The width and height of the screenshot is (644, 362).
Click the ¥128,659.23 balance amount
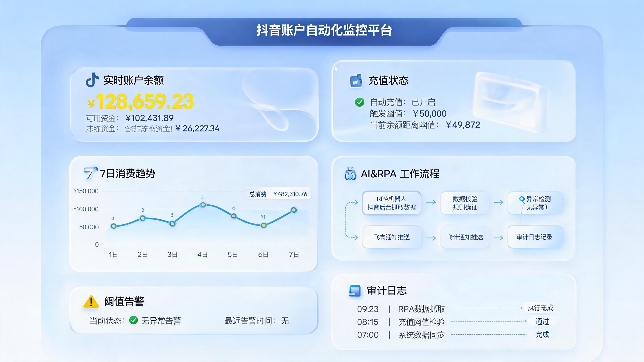[x=140, y=102]
